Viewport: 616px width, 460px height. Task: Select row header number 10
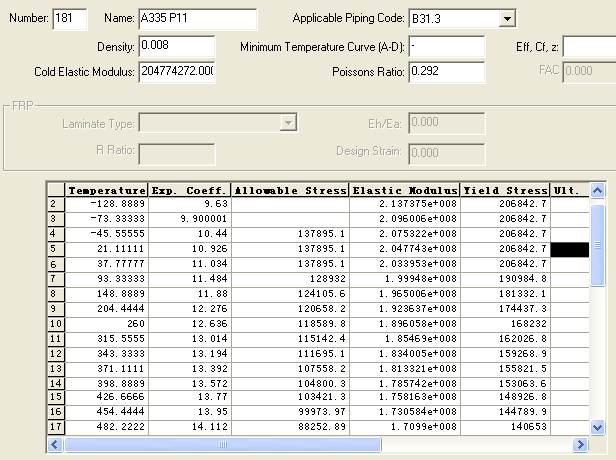(56, 324)
